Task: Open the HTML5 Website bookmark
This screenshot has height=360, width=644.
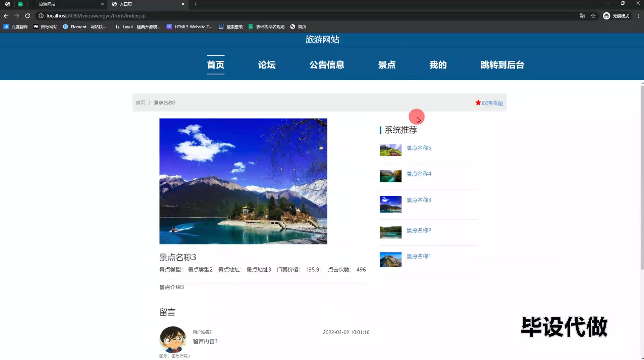Action: [190, 27]
